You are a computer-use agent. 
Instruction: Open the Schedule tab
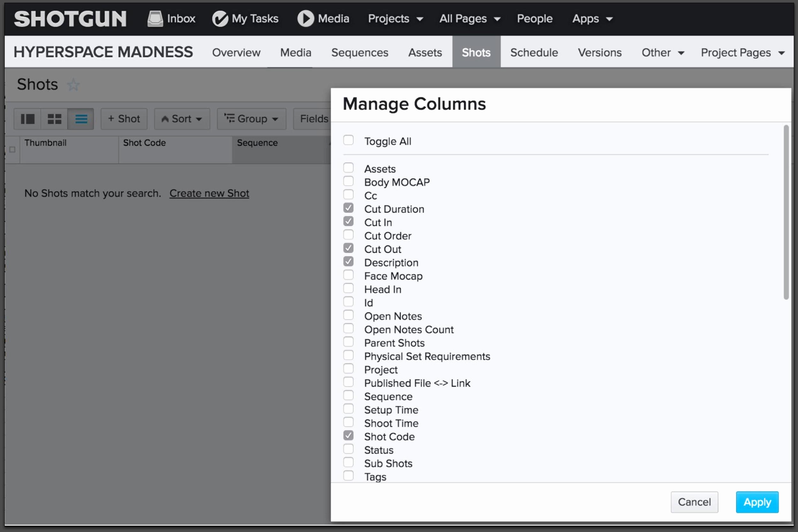[534, 53]
